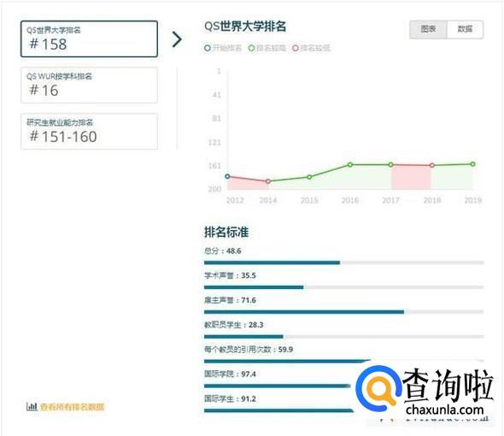Switch to the 图表 chart tab
The width and height of the screenshot is (504, 436).
428,30
